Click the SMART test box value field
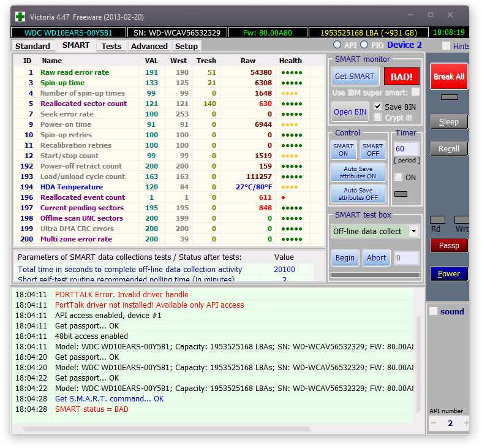This screenshot has width=482, height=448. pyautogui.click(x=407, y=258)
